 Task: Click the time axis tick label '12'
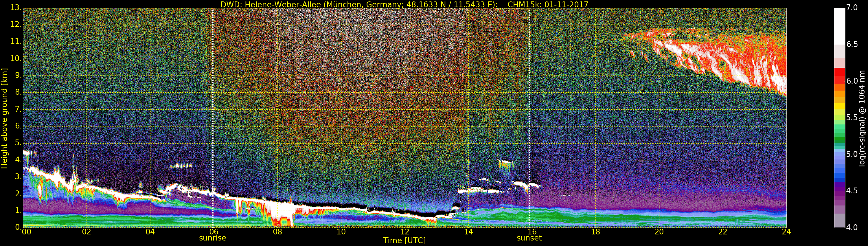[405, 232]
